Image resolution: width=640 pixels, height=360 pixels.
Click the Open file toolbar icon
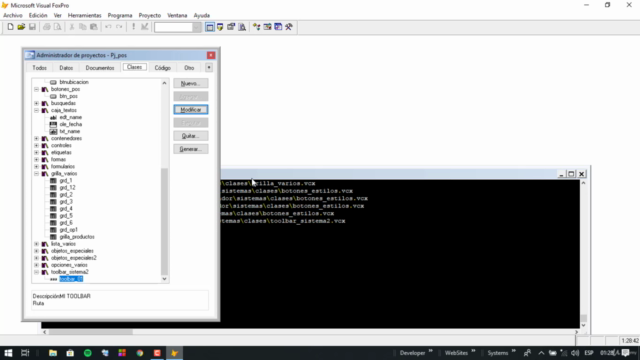pos(21,27)
